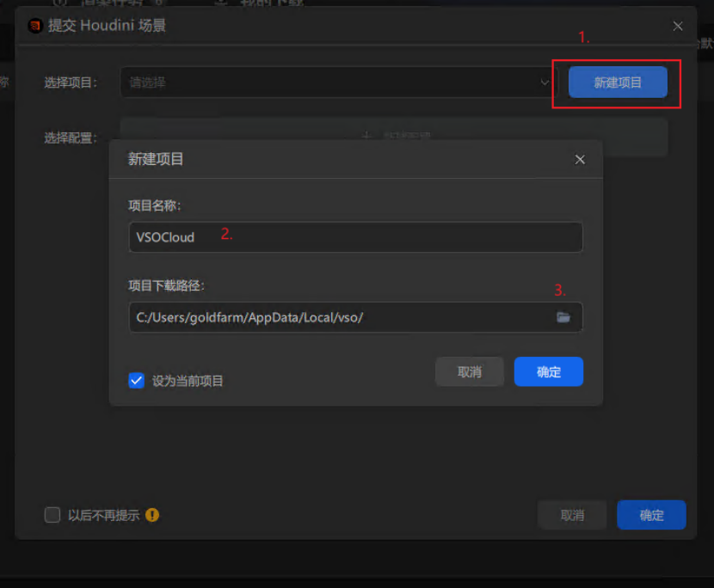Screen dimensions: 714x588
Task: Click the Houdini app icon in the title bar
Action: click(34, 26)
